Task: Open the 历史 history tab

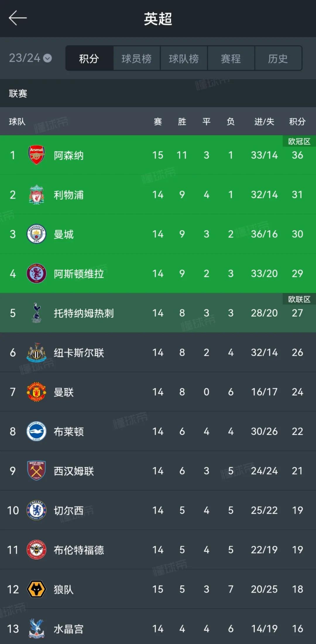Action: [x=278, y=58]
